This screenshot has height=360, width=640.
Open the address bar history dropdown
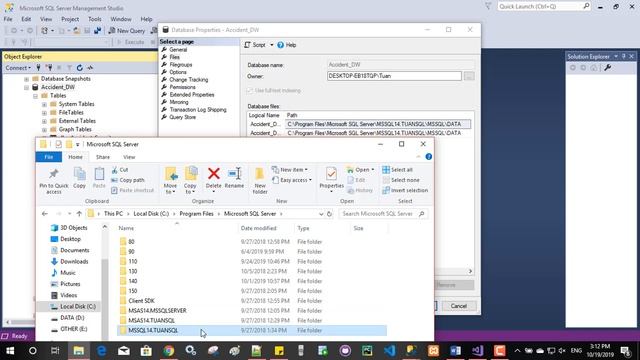pos(321,214)
